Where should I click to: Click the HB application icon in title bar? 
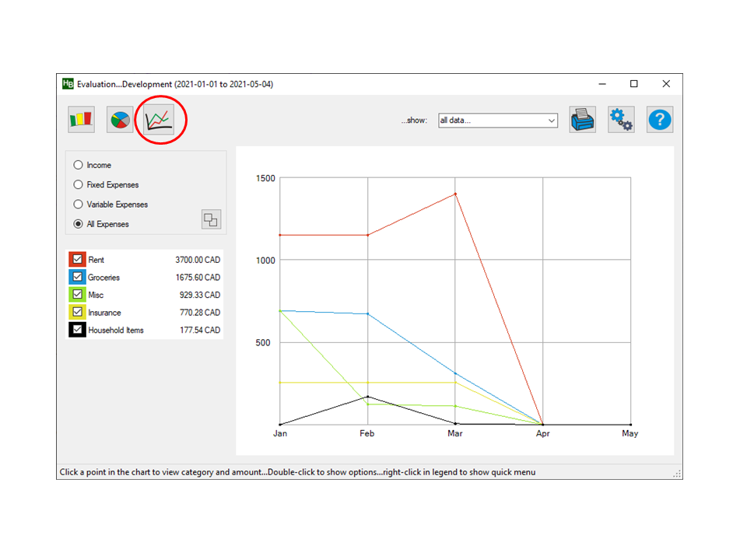[68, 84]
